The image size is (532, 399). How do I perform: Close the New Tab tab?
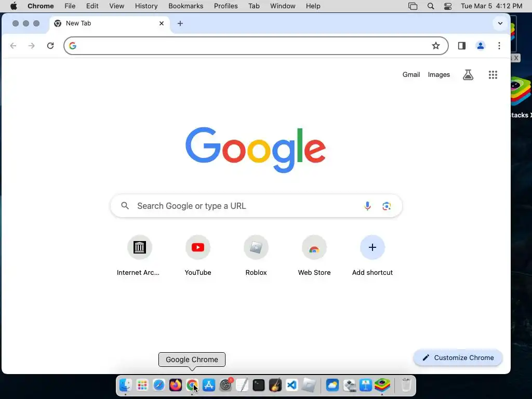[162, 23]
